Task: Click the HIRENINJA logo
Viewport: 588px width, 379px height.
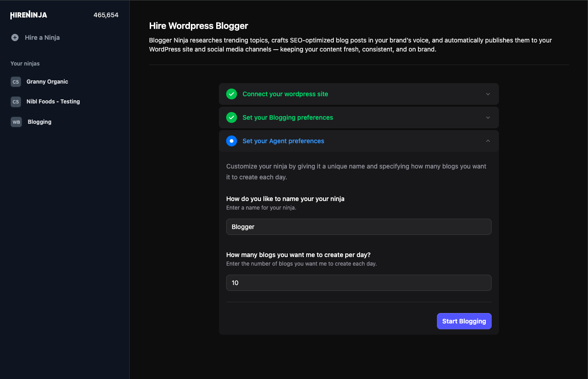Action: 28,14
